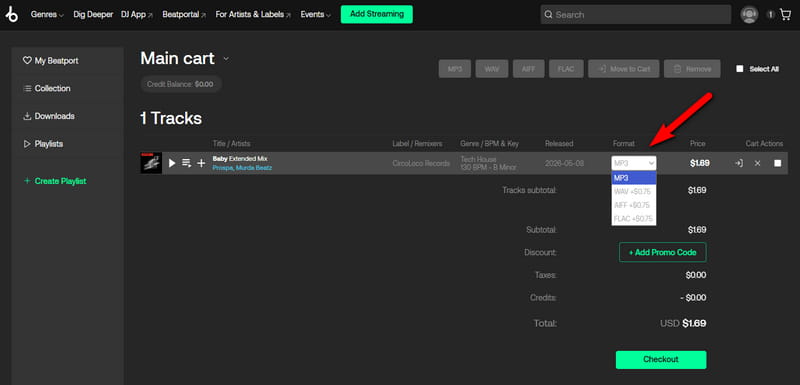
Task: Click the Add Streaming button
Action: [377, 14]
